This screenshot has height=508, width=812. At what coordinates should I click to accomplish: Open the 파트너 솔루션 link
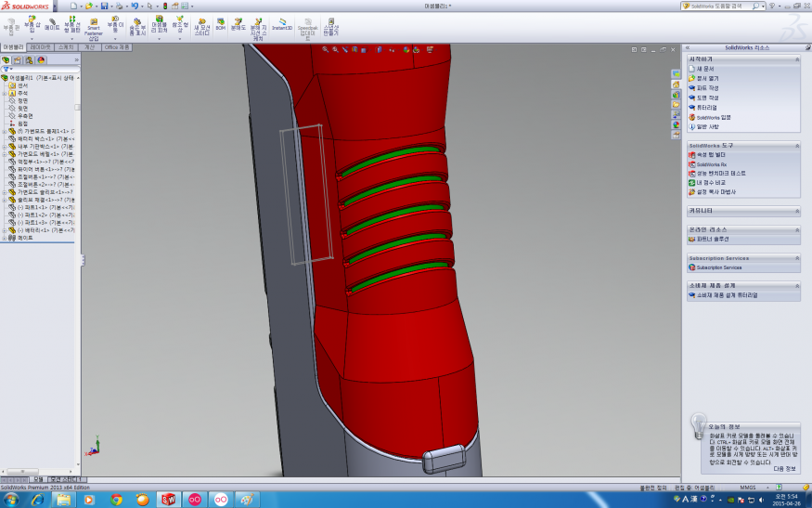click(713, 240)
